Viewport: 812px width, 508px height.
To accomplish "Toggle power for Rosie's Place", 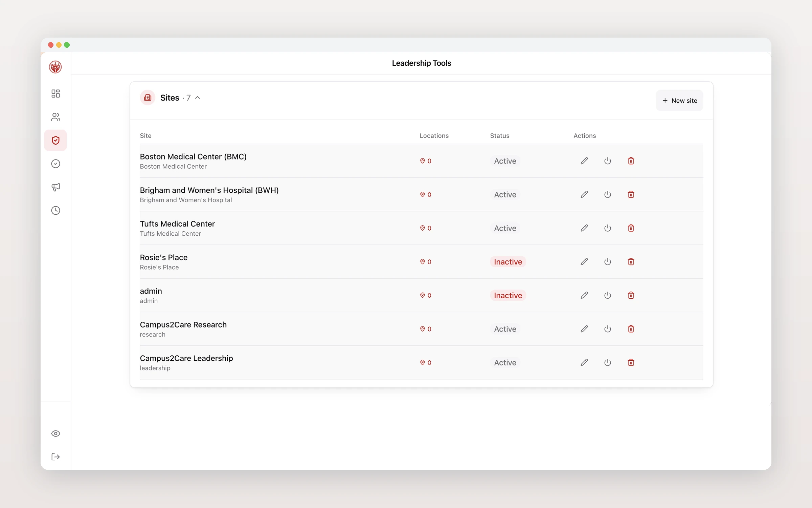I will 608,261.
